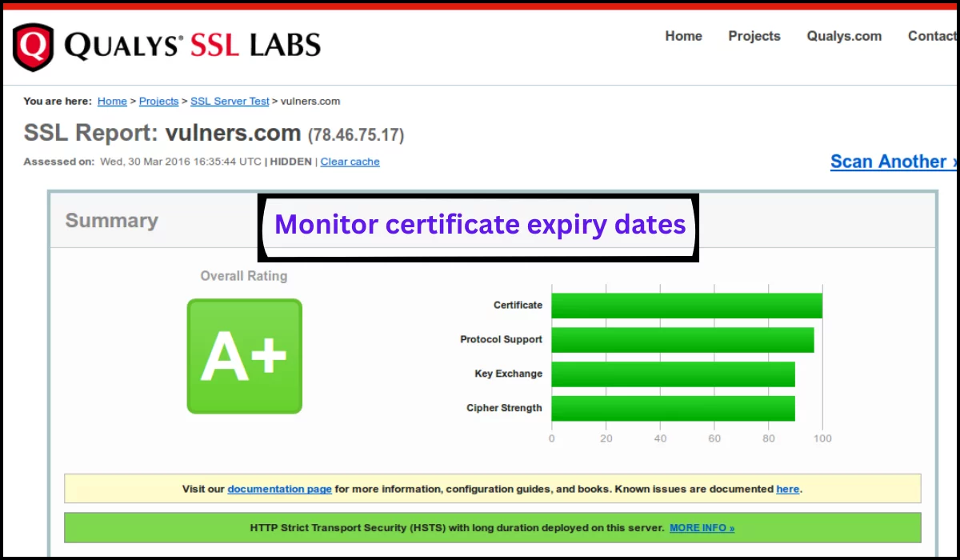Open the Projects navigation menu item
The width and height of the screenshot is (960, 560).
click(754, 36)
